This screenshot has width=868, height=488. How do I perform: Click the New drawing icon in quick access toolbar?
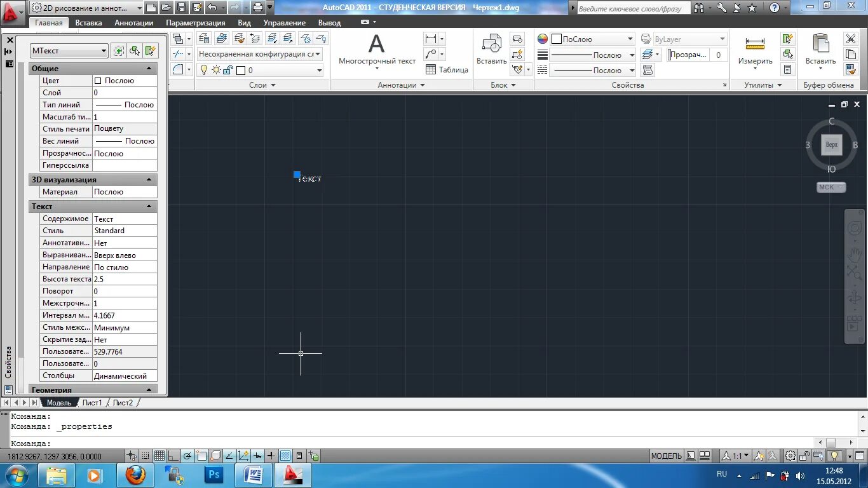pyautogui.click(x=151, y=8)
